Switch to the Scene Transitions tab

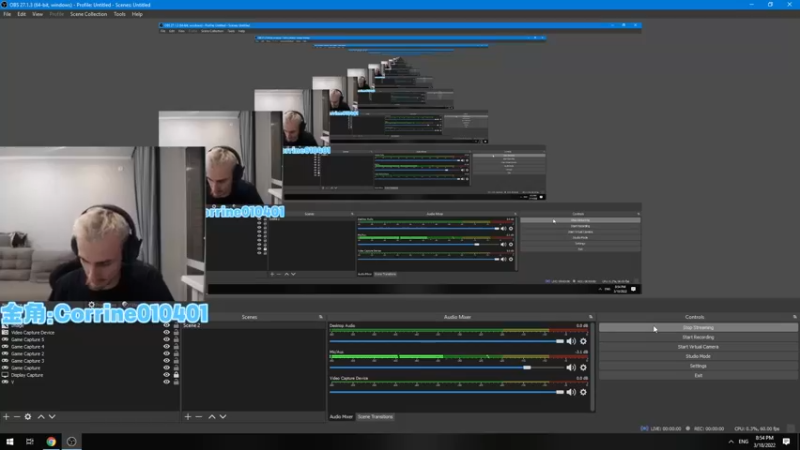tap(376, 417)
